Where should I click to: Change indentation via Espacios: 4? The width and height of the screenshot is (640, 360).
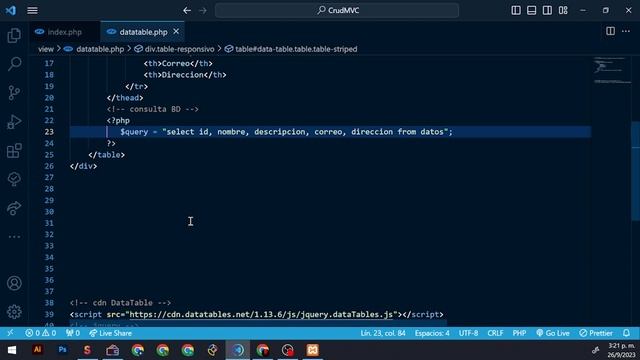(x=432, y=333)
